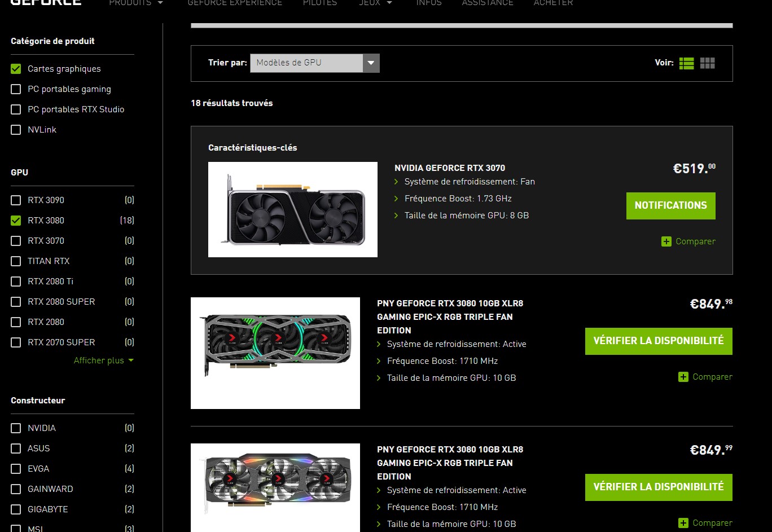Check the RTX 3070 GPU filter
The height and width of the screenshot is (532, 772).
(x=16, y=241)
